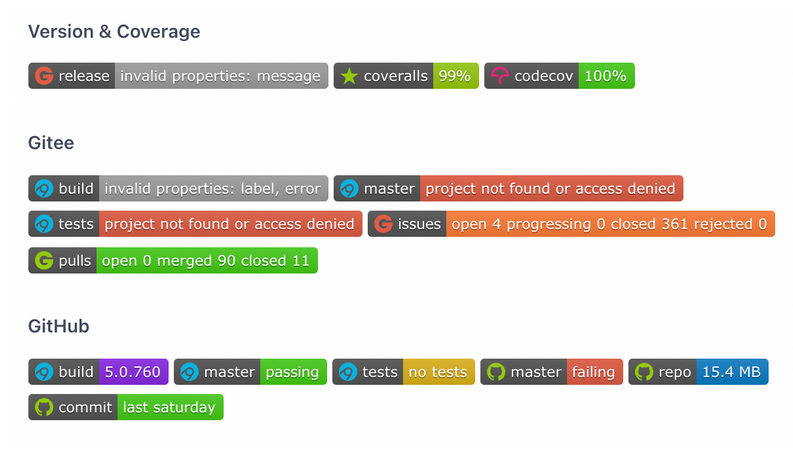Click the Gitee logo on release badge

pos(43,76)
